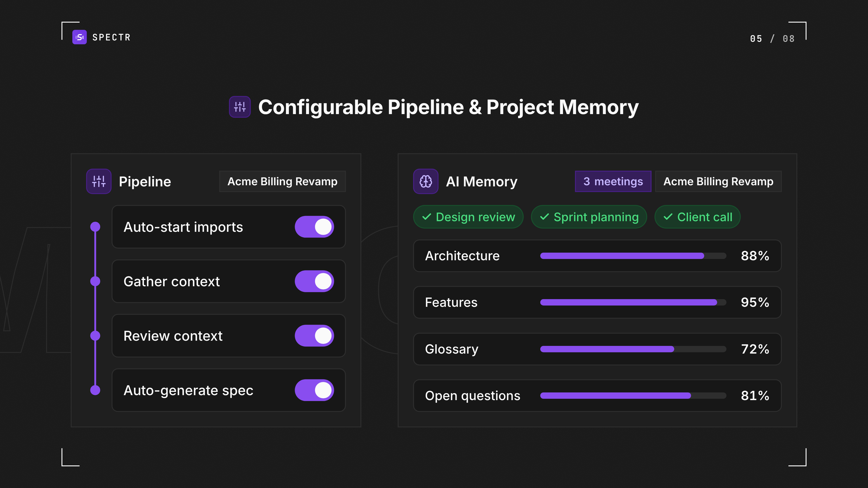
Task: Open Acme Billing Revamp tag in Pipeline panel
Action: click(282, 181)
